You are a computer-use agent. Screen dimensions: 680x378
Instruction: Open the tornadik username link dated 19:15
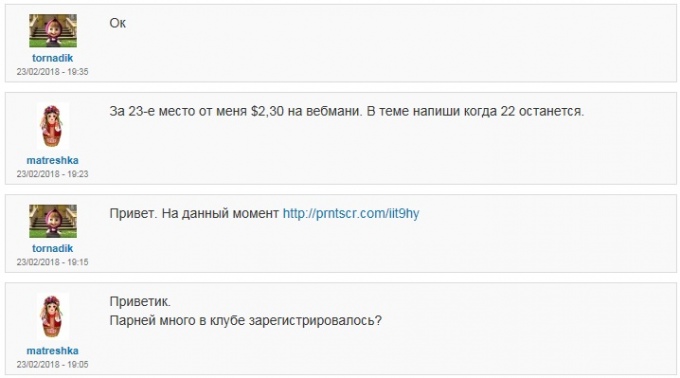(x=52, y=248)
